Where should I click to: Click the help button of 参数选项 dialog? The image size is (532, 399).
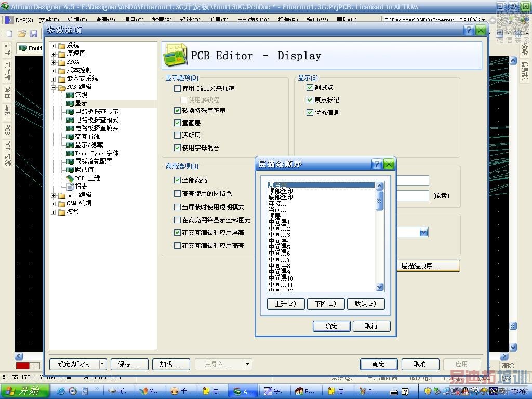coord(469,30)
